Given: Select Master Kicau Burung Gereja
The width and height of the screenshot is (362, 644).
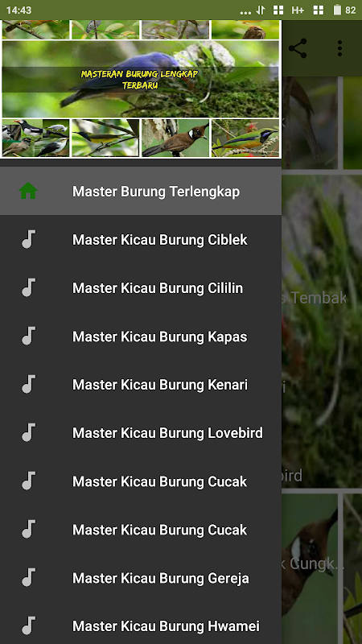Looking at the screenshot, I should point(141,577).
